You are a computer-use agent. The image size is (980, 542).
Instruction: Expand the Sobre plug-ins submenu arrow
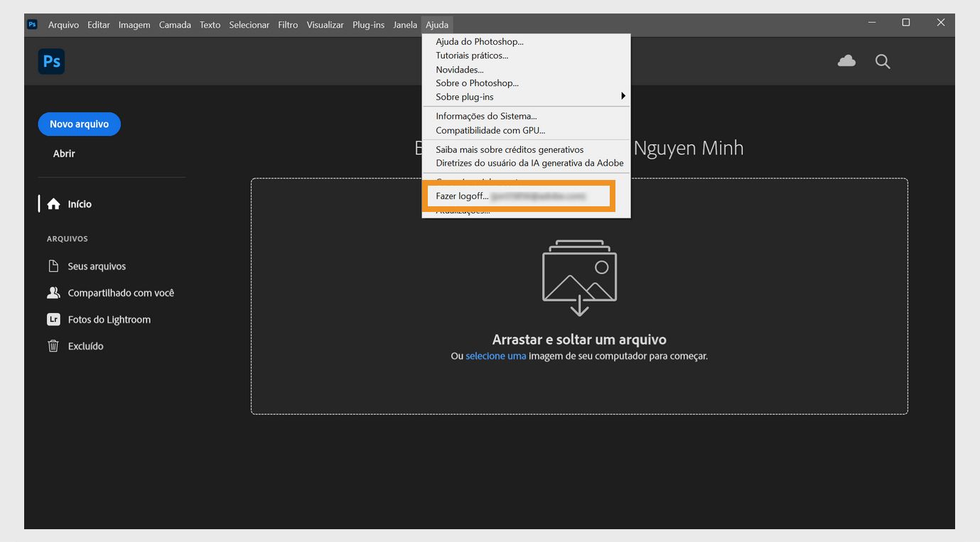pos(623,96)
